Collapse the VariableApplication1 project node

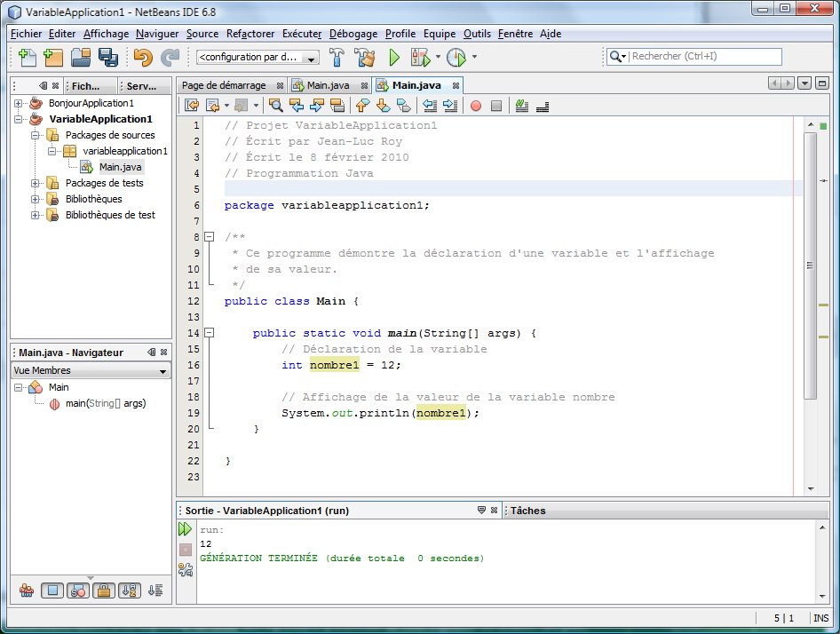pos(19,119)
